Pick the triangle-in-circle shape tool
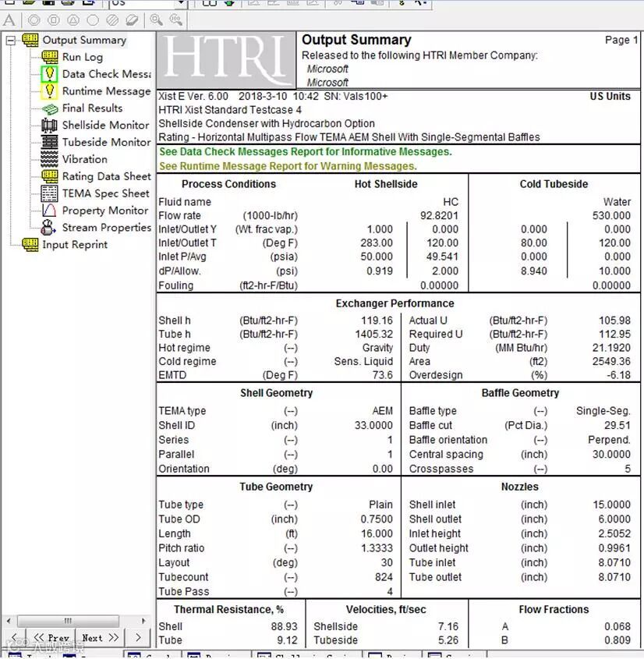The width and height of the screenshot is (644, 659). pyautogui.click(x=73, y=19)
